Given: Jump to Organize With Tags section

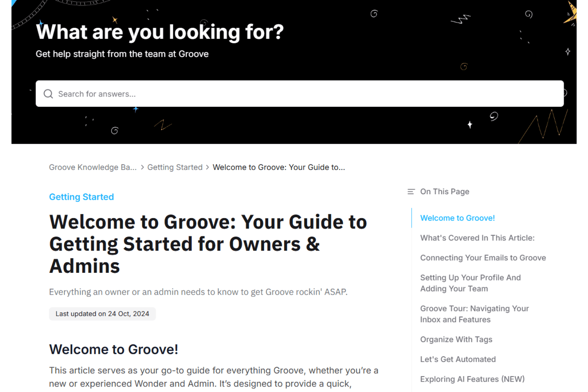Looking at the screenshot, I should [456, 340].
